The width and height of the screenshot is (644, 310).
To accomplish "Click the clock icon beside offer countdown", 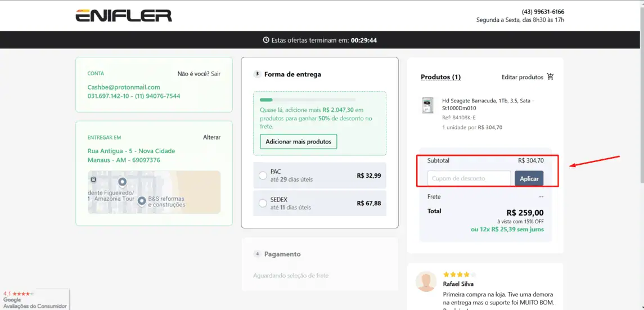I will [265, 41].
